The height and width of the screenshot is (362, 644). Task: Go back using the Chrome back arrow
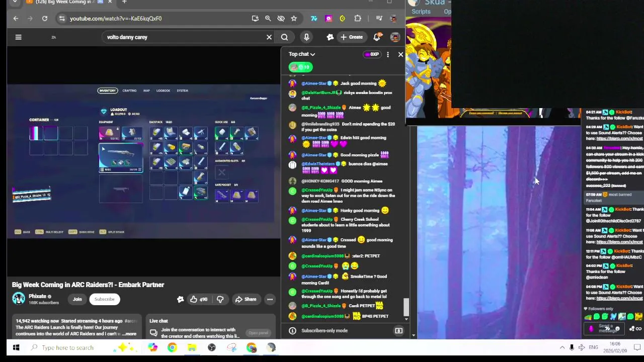[16, 19]
